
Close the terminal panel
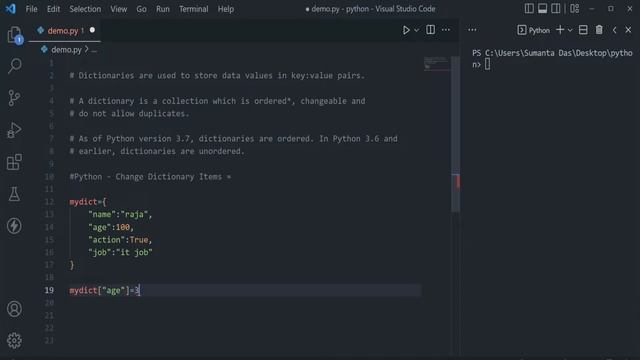(x=628, y=30)
